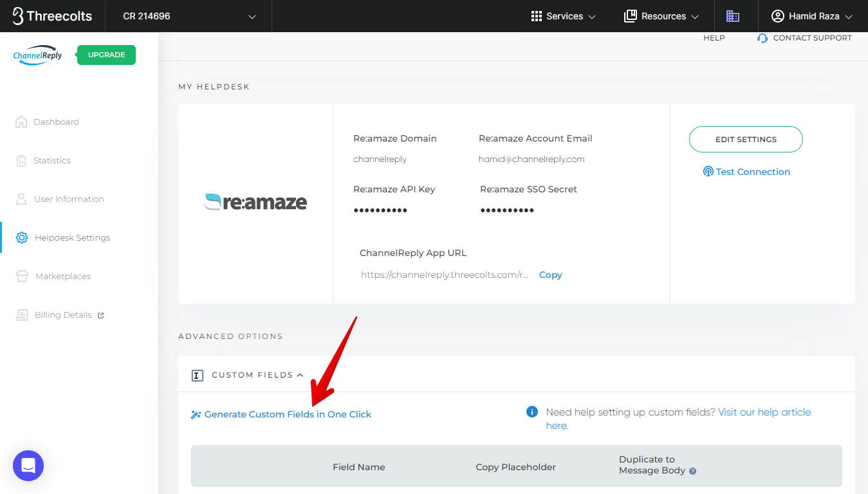Copy the ChannelReply App URL
Viewport: 868px width, 494px height.
pyautogui.click(x=550, y=275)
